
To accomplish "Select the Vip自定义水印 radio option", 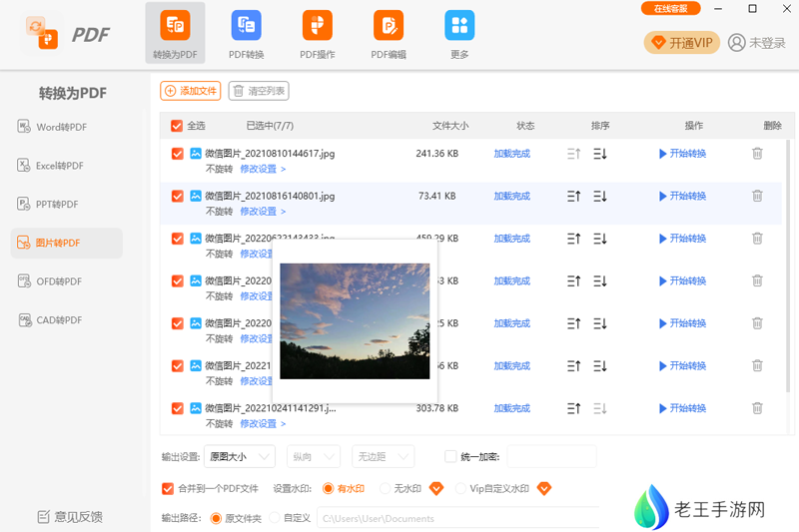I will pos(460,489).
